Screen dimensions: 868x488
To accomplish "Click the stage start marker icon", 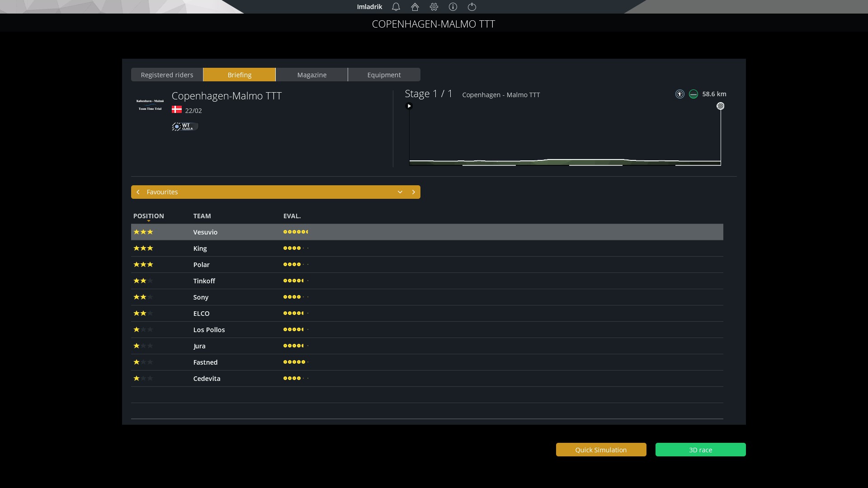I will pyautogui.click(x=409, y=106).
